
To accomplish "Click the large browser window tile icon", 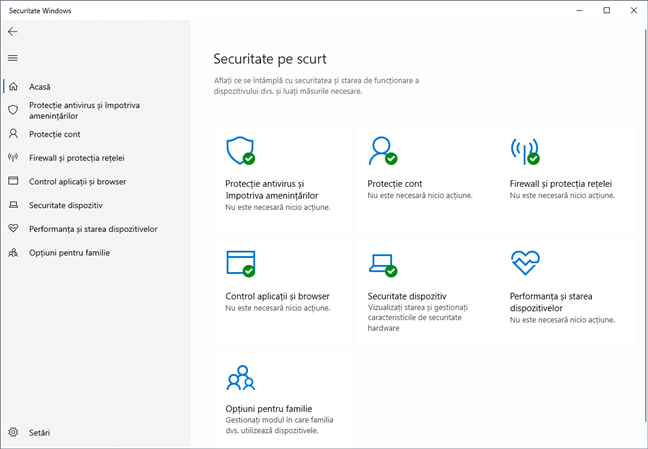I will coord(241,263).
